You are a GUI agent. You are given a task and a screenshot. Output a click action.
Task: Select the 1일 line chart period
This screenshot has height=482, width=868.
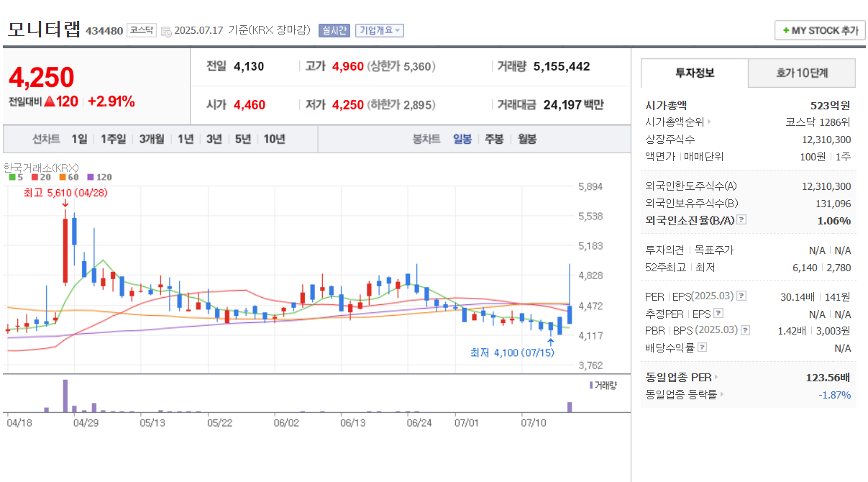coord(79,139)
